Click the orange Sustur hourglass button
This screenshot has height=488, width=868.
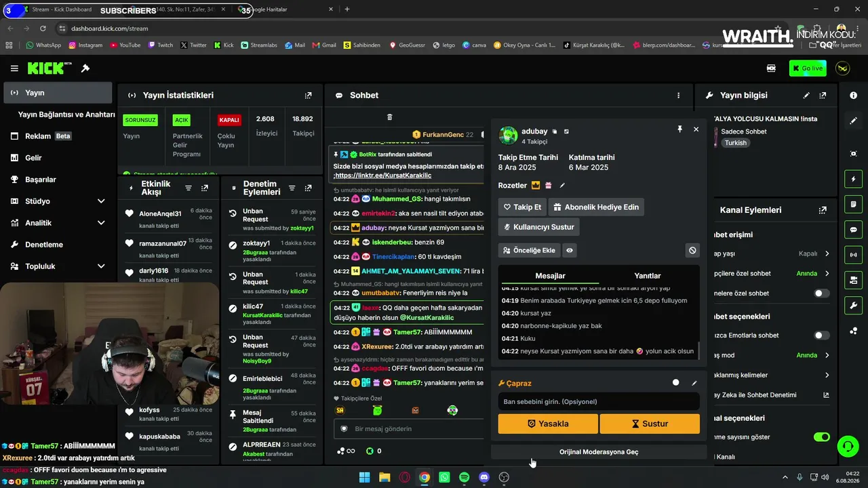[x=650, y=424]
